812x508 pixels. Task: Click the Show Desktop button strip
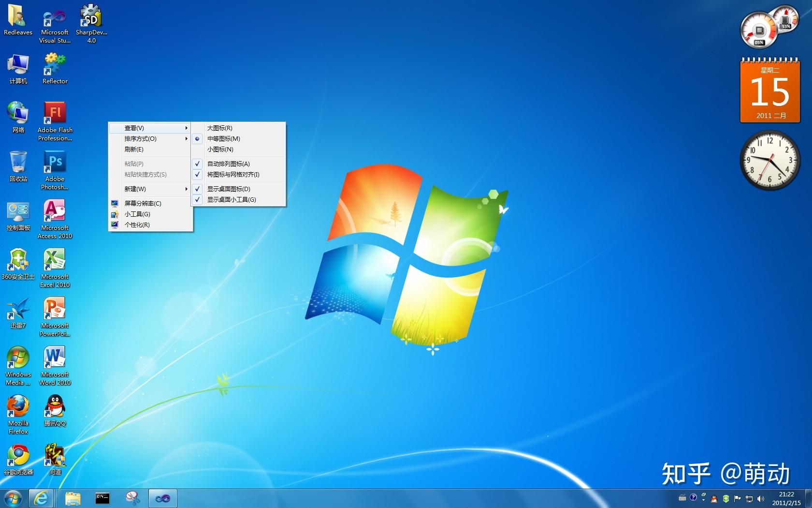click(808, 498)
